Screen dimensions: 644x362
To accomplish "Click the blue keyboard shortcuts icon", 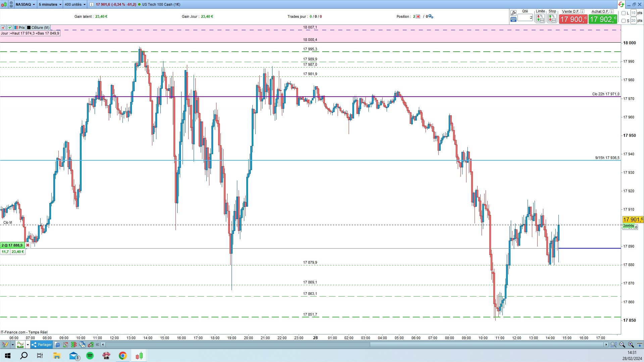I will tap(513, 20).
